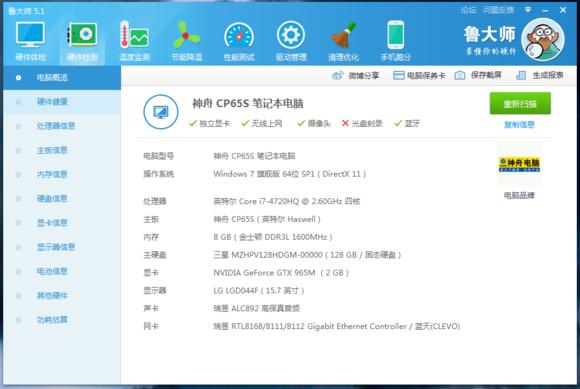Screen dimensions: 580x389
Task: Open 节能降温 fan icon
Action: 186,34
